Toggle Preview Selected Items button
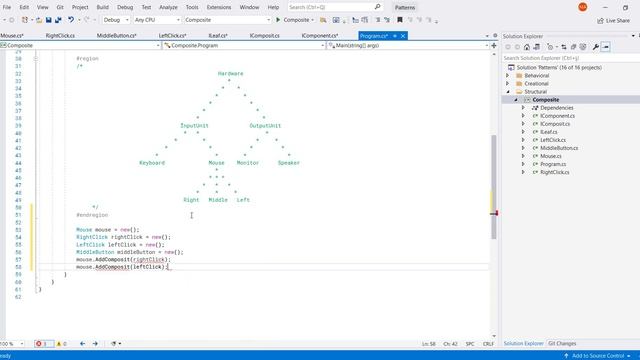The width and height of the screenshot is (640, 360). tap(606, 47)
